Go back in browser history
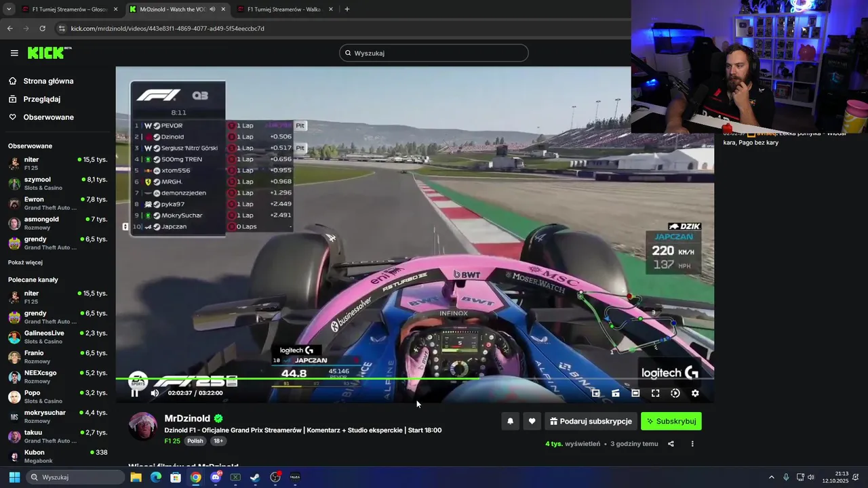This screenshot has width=868, height=488. 9,28
